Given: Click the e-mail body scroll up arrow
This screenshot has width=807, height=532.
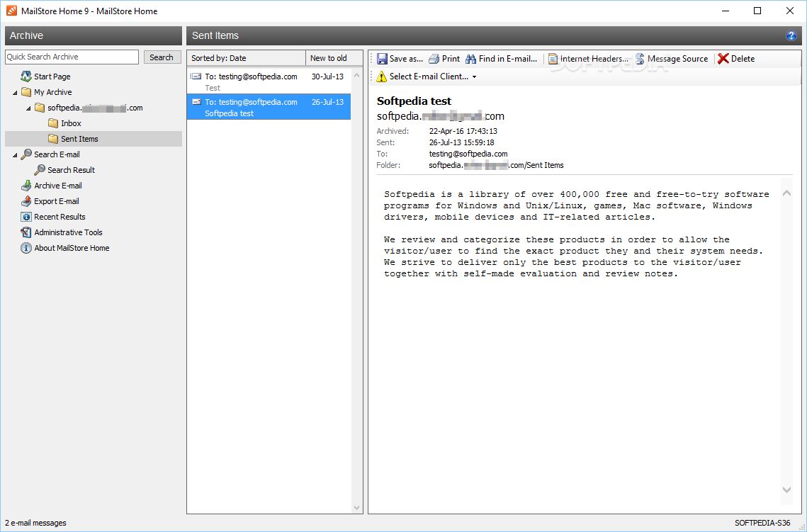Looking at the screenshot, I should pos(786,193).
